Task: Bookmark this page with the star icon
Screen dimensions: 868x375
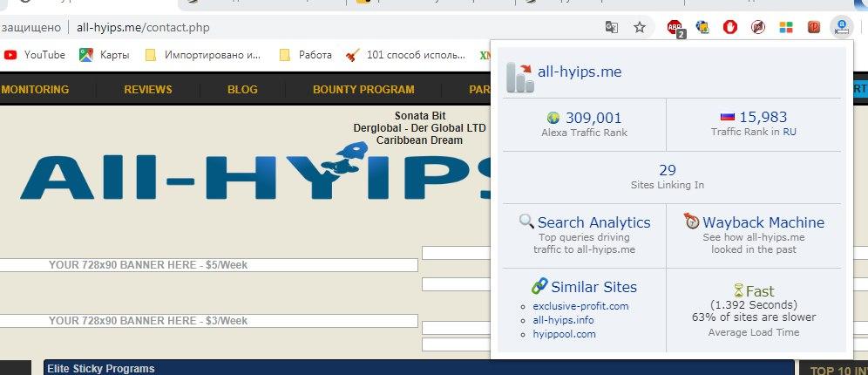Action: click(x=640, y=27)
